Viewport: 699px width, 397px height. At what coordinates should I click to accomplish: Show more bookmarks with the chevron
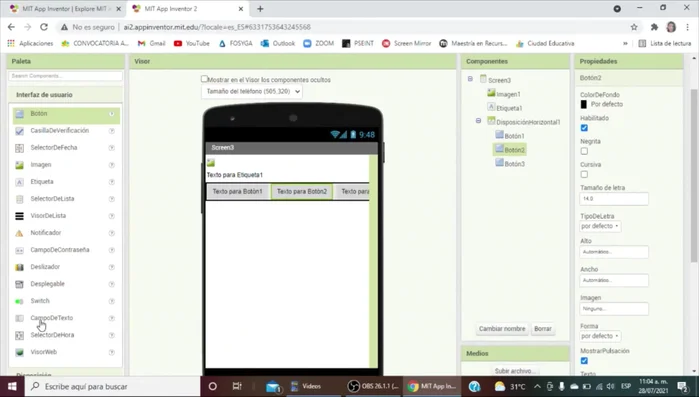(625, 43)
